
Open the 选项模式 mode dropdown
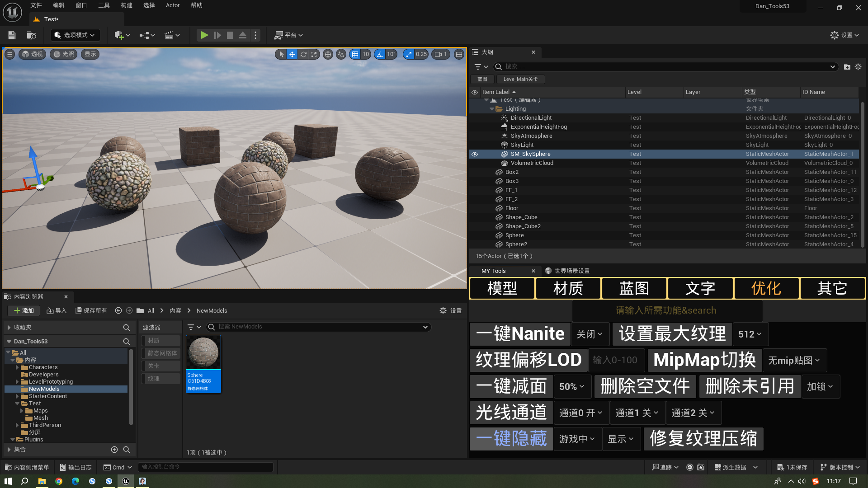[75, 35]
